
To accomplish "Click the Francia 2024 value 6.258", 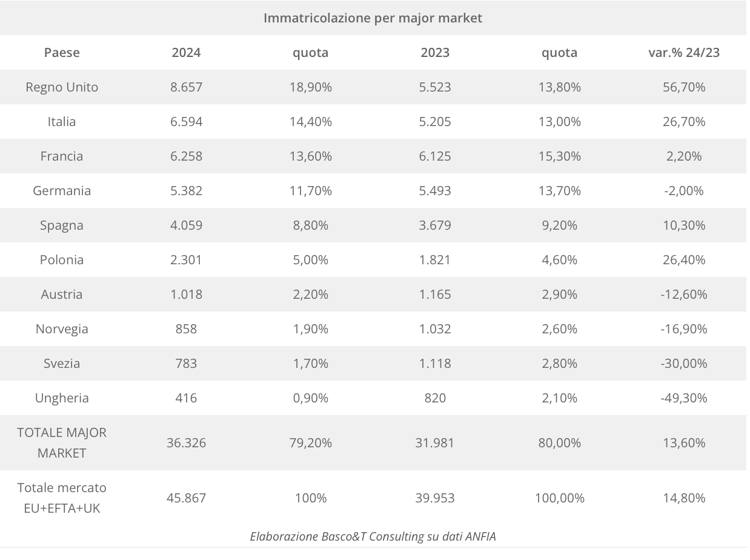I will [186, 156].
